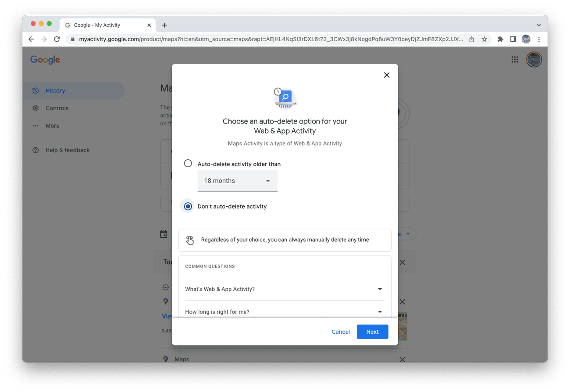570x392 pixels.
Task: Open Controls in the left sidebar
Action: coord(57,108)
